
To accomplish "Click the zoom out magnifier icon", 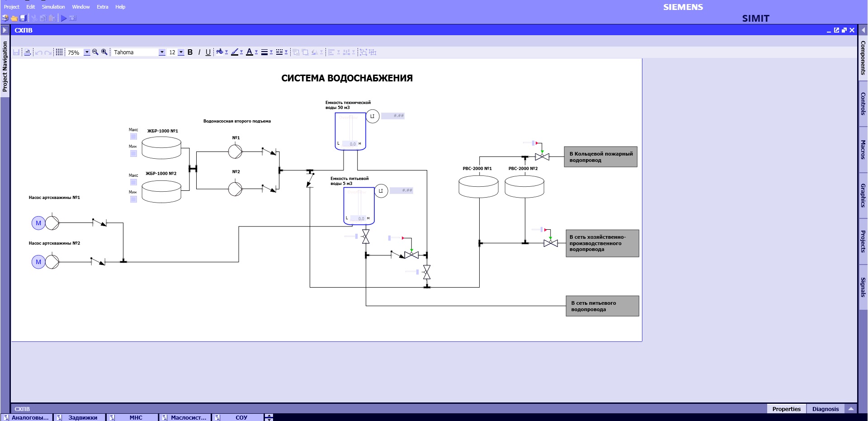I will [95, 52].
